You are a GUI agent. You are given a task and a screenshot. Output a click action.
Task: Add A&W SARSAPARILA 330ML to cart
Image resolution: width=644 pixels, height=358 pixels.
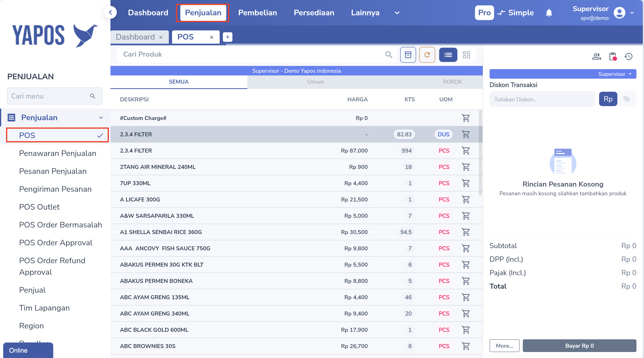pos(465,216)
